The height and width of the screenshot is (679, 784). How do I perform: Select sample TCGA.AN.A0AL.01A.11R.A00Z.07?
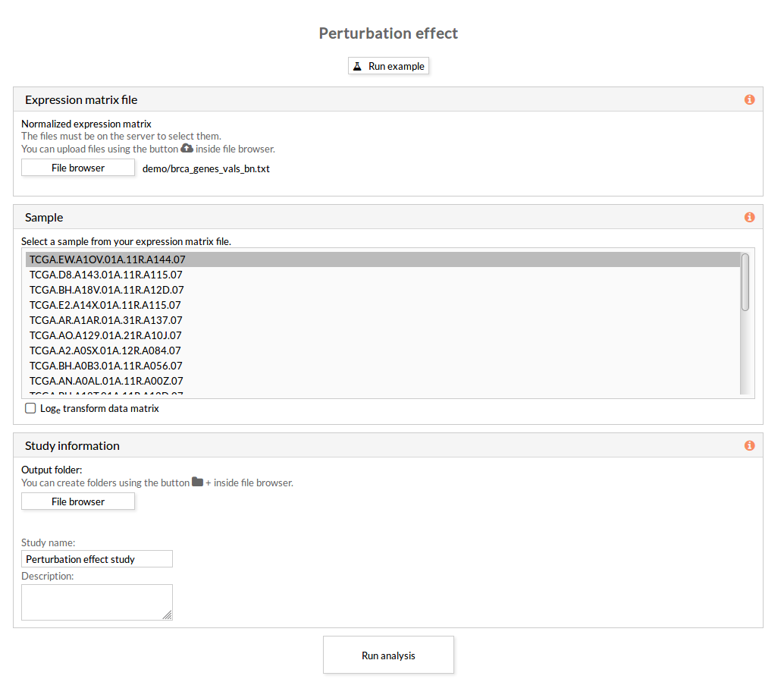pyautogui.click(x=106, y=381)
